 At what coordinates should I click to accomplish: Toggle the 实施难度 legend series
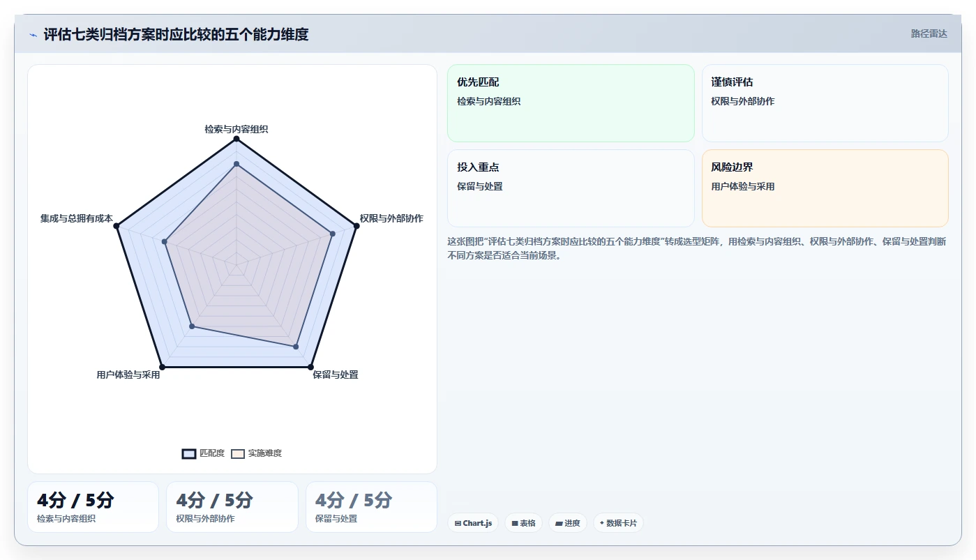(x=256, y=453)
